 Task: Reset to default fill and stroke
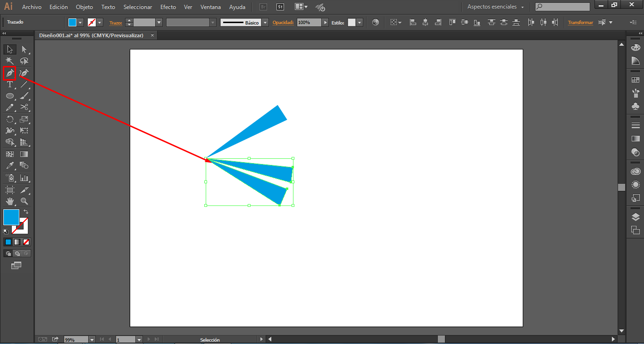click(x=6, y=231)
